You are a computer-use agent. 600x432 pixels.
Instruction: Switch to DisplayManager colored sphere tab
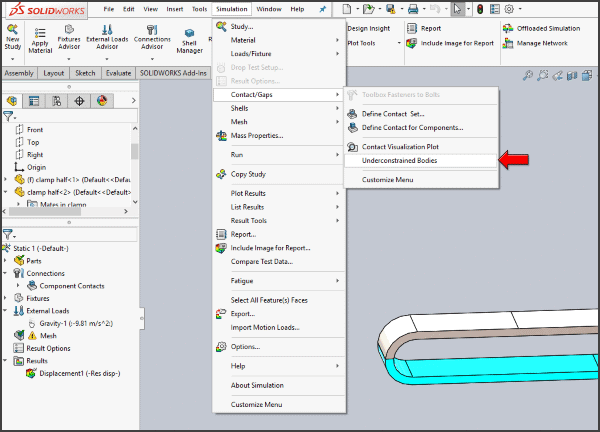(102, 101)
